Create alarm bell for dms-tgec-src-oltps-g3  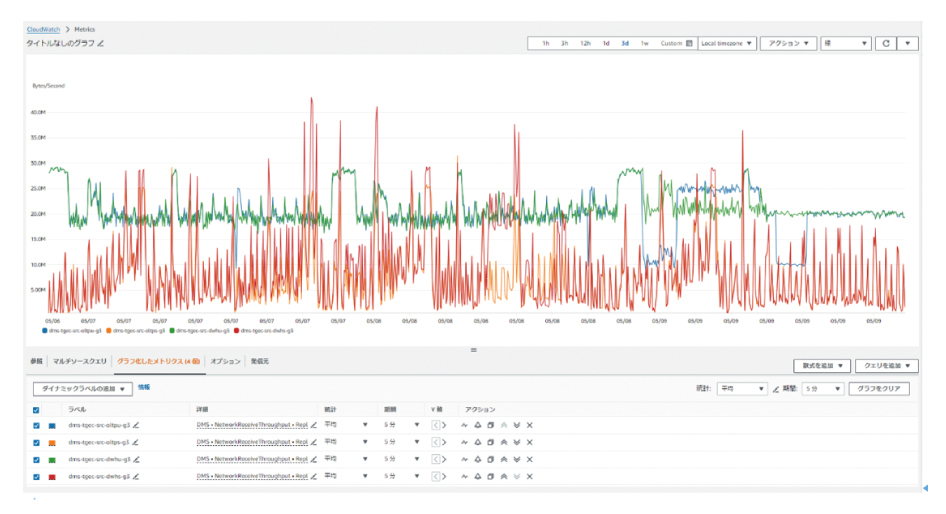pyautogui.click(x=477, y=442)
